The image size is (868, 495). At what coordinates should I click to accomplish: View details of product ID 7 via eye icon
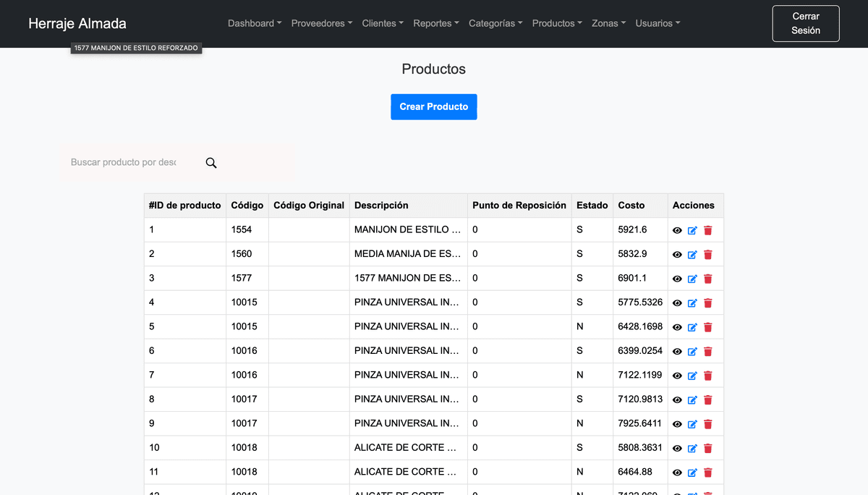click(x=676, y=375)
